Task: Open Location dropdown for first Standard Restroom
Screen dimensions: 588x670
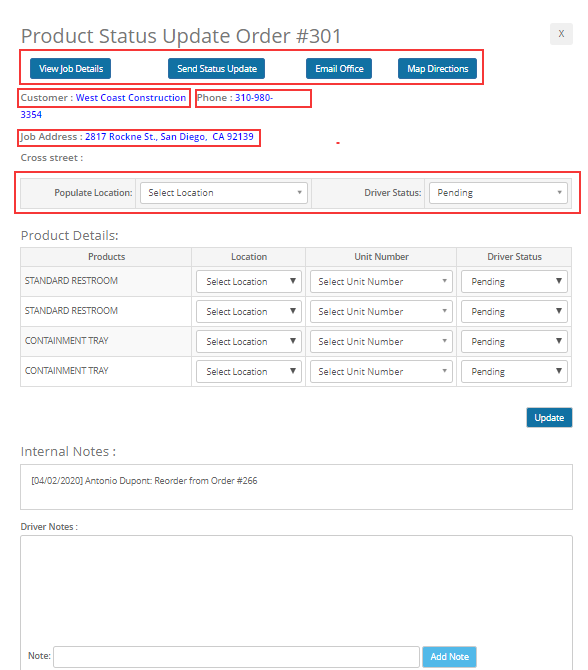Action: click(249, 282)
